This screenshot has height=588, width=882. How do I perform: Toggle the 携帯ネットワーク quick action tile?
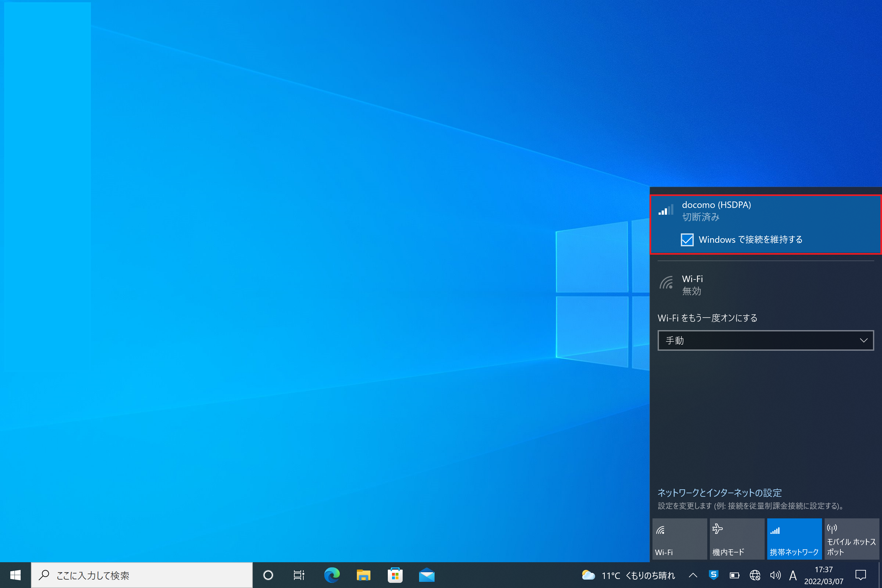coord(794,539)
